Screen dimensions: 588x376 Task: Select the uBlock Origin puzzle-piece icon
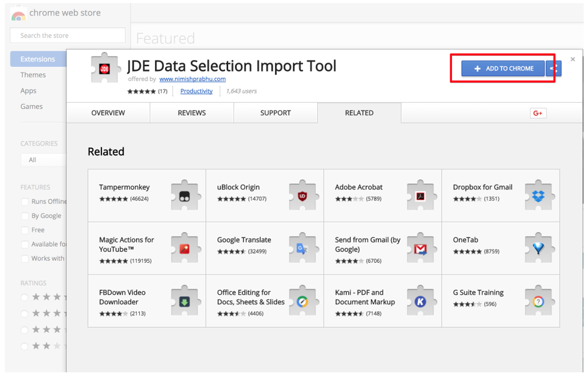coord(304,194)
